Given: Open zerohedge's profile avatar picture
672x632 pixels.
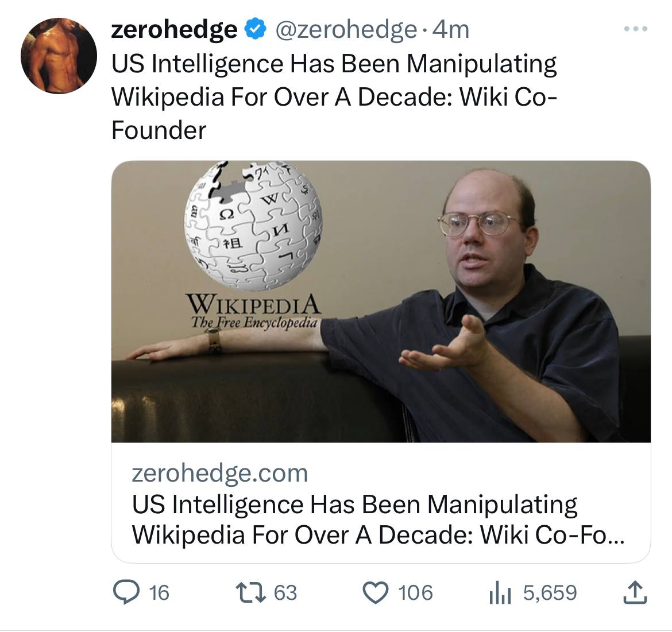Looking at the screenshot, I should point(59,56).
